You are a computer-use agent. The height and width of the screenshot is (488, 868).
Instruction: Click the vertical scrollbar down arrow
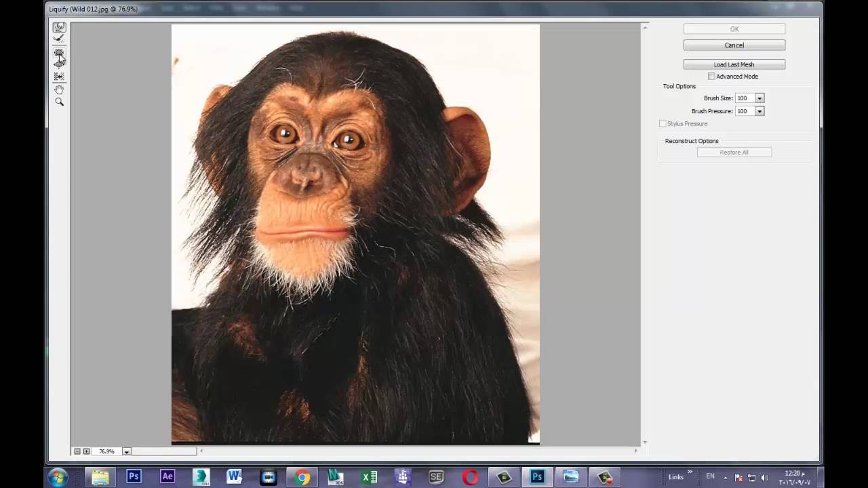point(645,442)
